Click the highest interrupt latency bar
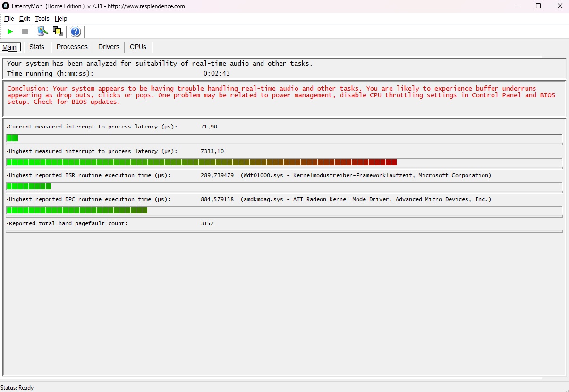The width and height of the screenshot is (569, 392). pos(202,162)
